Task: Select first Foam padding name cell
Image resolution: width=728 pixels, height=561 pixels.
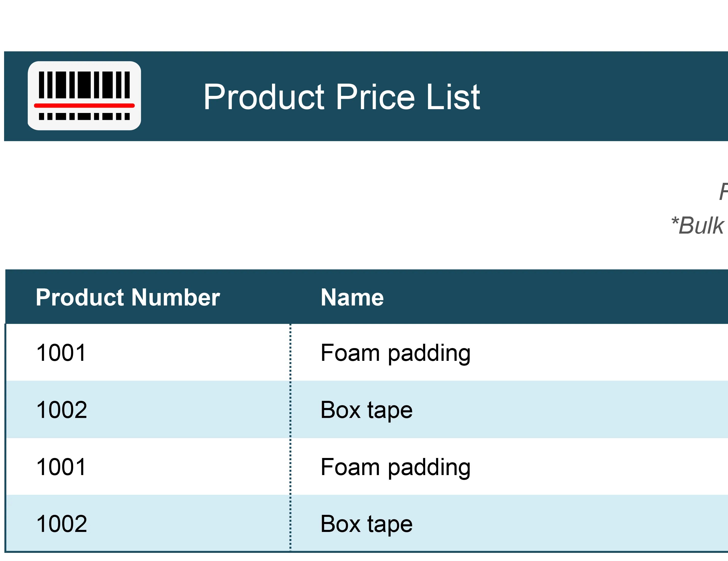Action: [x=509, y=352]
